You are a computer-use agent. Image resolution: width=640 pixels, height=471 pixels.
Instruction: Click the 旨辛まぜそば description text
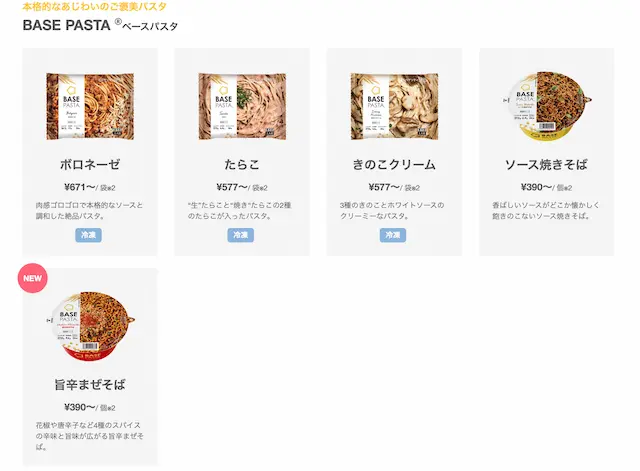pyautogui.click(x=90, y=436)
